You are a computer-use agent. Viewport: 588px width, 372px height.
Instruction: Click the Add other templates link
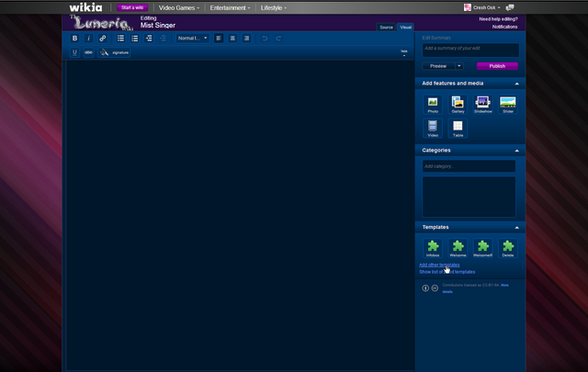[x=439, y=265]
